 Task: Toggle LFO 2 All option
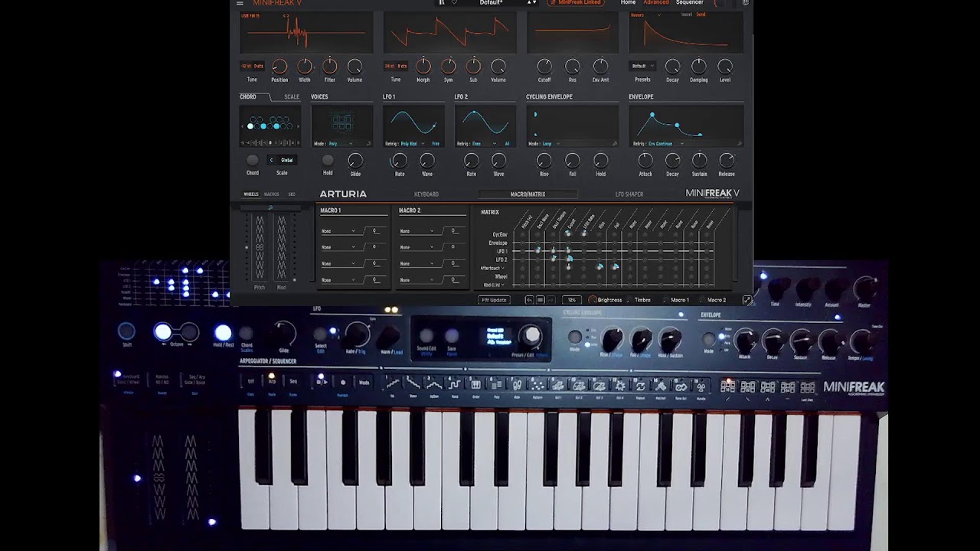pyautogui.click(x=507, y=143)
